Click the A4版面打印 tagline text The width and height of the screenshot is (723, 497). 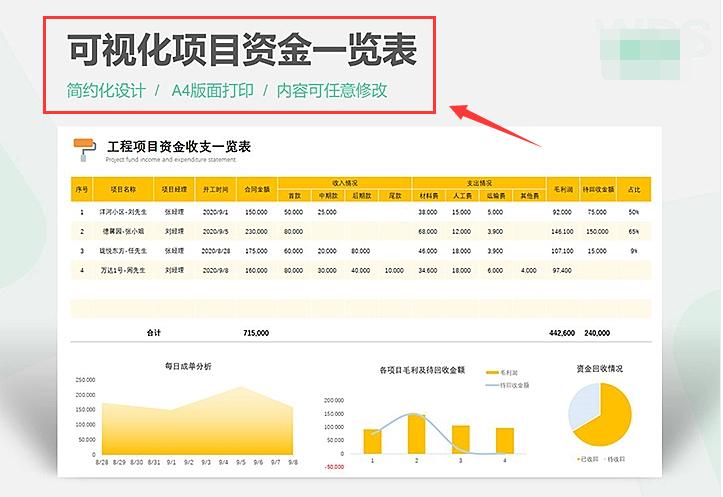coord(213,90)
